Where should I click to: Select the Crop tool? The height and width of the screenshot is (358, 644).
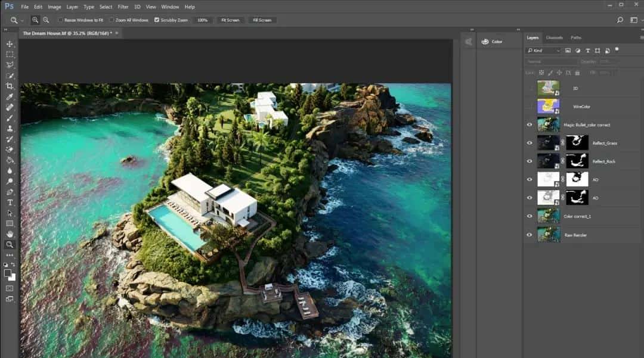9,86
